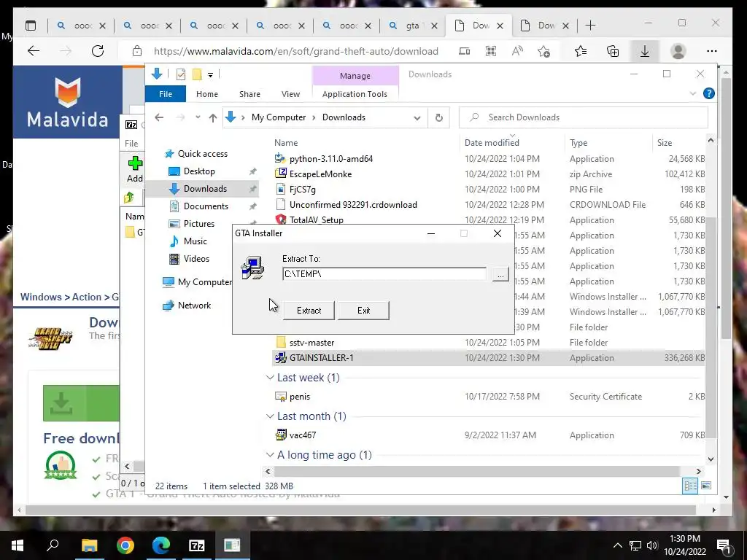
Task: Open the Explorer recent locations dropdown
Action: pyautogui.click(x=197, y=117)
